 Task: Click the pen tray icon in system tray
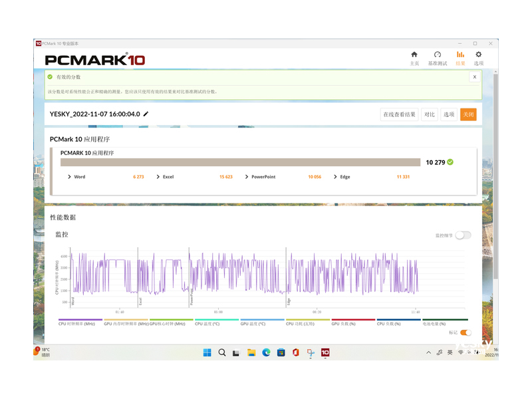pyautogui.click(x=440, y=352)
